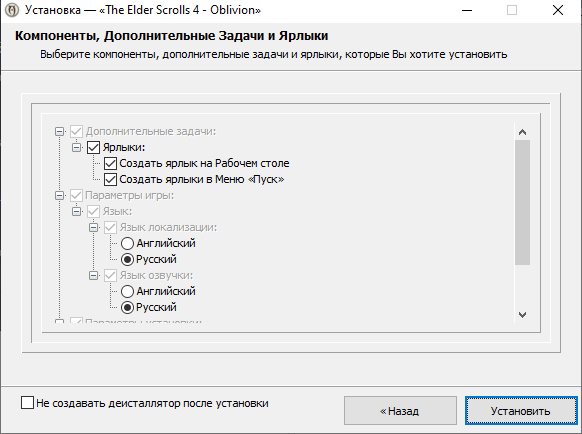Click the grayed «Язык:» checkbox
Screen dimensions: 582x434
(x=93, y=212)
